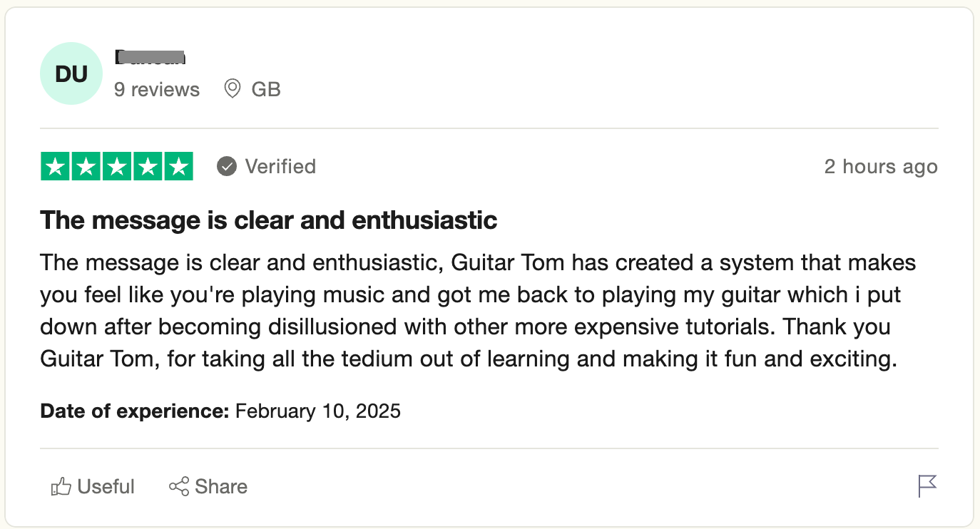The height and width of the screenshot is (529, 980).
Task: Click the "9 reviews" count
Action: (157, 90)
